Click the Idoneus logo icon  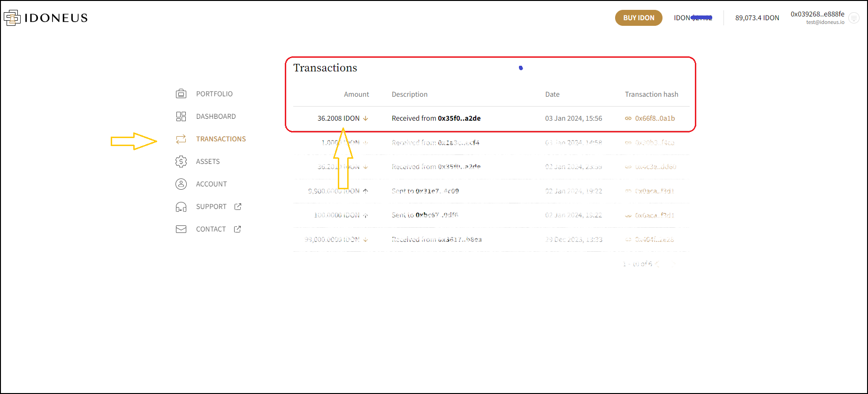pyautogui.click(x=12, y=18)
